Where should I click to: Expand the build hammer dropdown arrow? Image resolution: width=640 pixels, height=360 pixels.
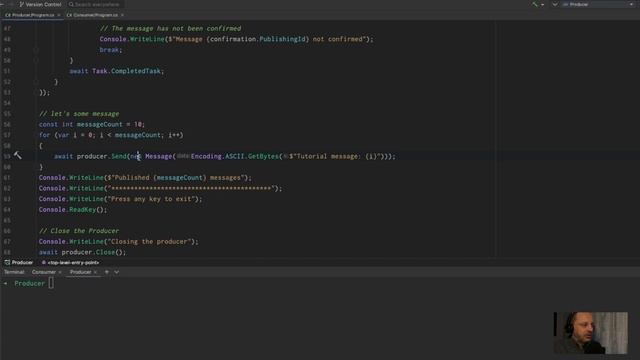tap(542, 4)
